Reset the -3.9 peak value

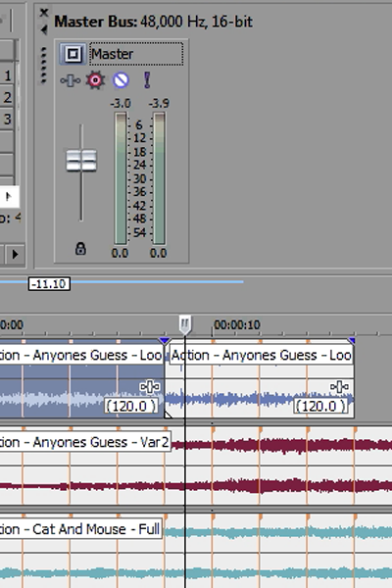159,103
